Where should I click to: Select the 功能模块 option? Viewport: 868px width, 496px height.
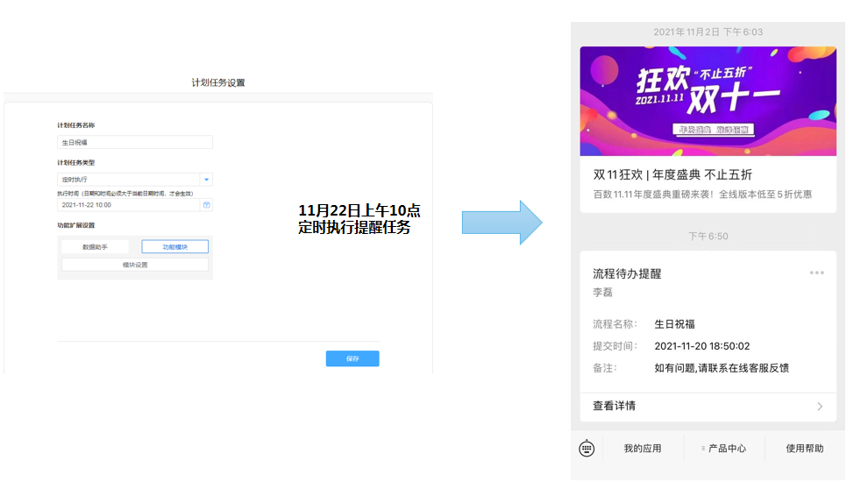coord(174,247)
